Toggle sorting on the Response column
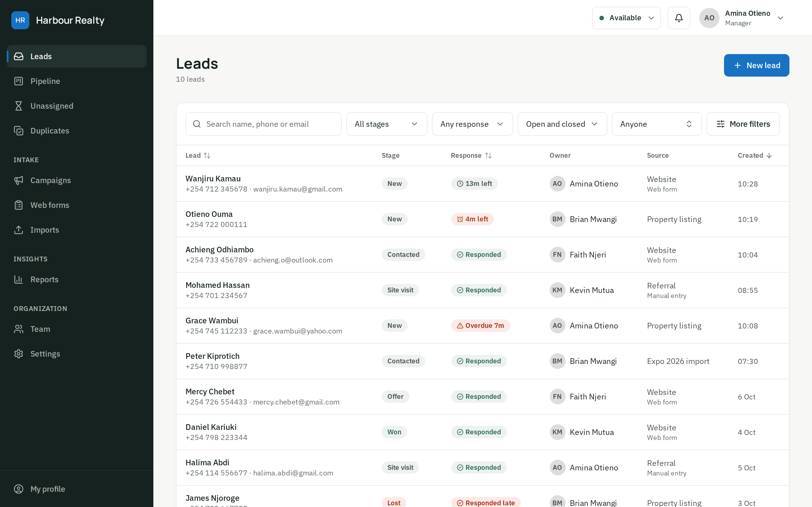 coord(471,155)
